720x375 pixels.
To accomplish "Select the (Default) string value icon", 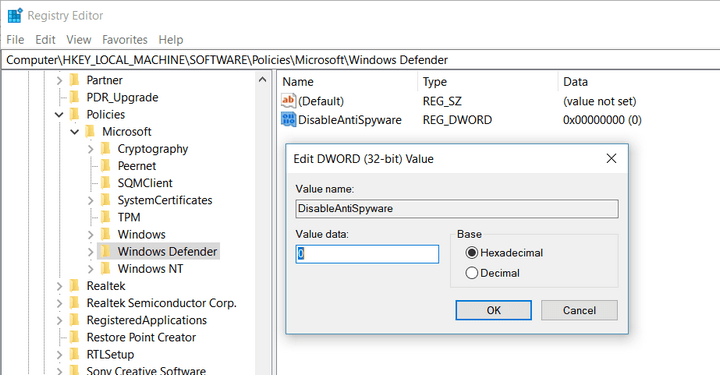I will tap(288, 101).
